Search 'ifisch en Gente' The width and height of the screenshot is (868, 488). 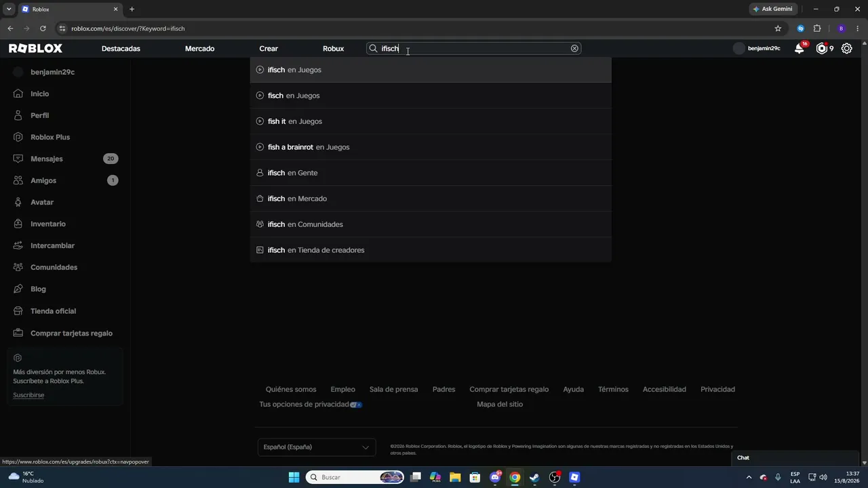pos(431,173)
